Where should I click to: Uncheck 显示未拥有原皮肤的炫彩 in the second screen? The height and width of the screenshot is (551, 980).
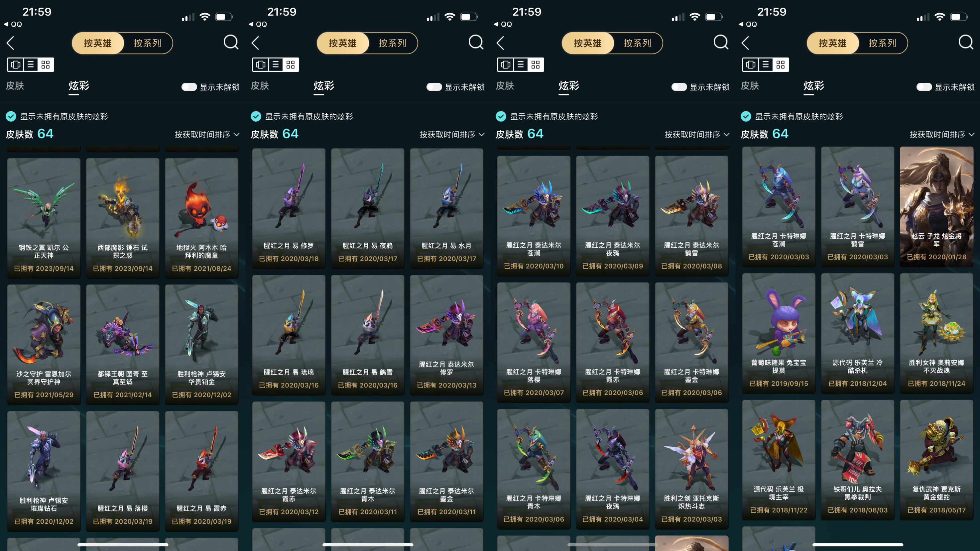point(256,116)
